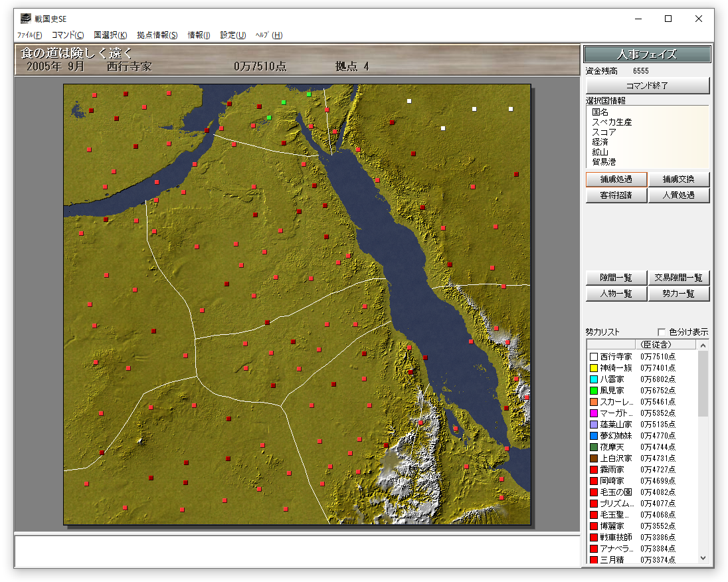Open the 国選択(K) menu
This screenshot has width=728, height=582.
[x=110, y=35]
